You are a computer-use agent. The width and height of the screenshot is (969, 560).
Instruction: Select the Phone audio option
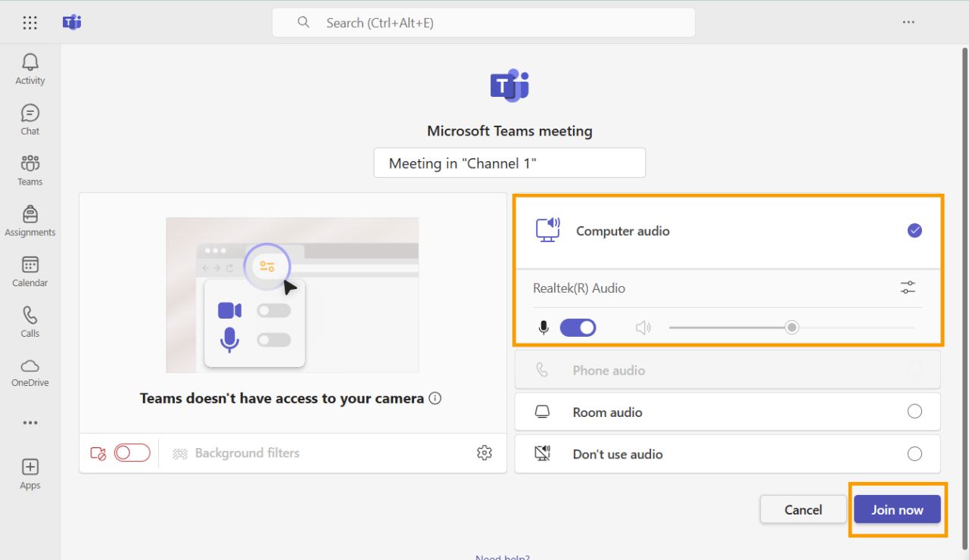pos(728,370)
